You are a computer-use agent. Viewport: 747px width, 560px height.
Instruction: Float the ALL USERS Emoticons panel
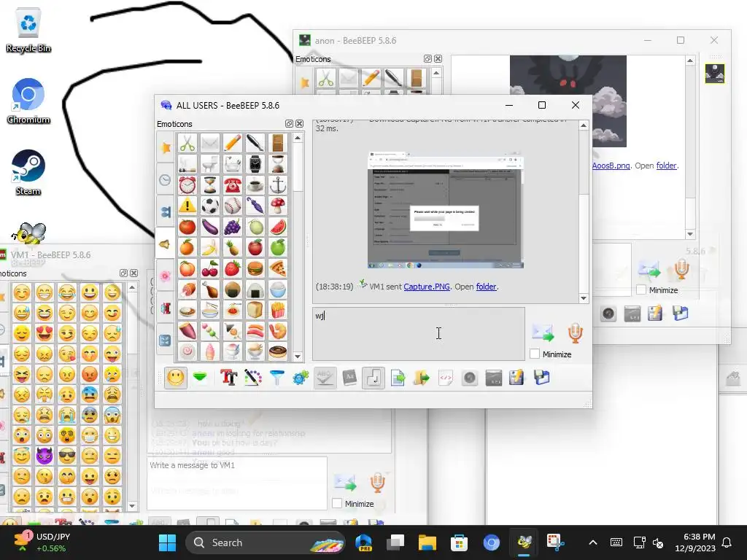(289, 124)
